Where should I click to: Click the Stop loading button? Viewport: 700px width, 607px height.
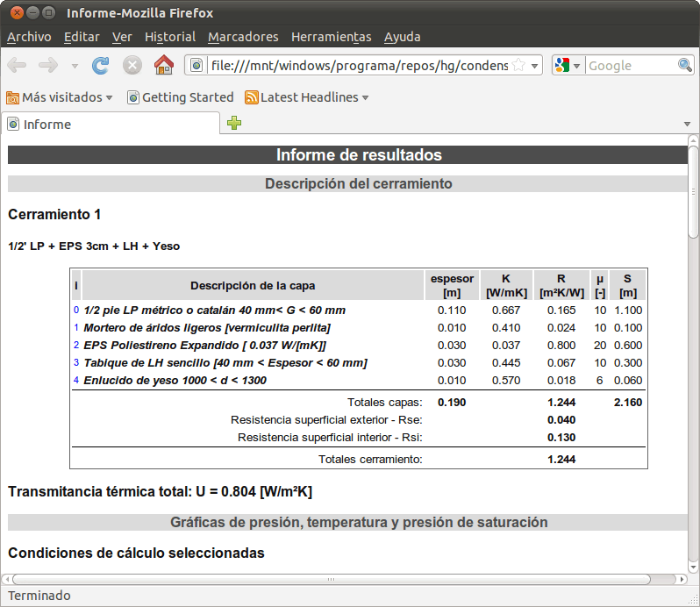coord(132,66)
